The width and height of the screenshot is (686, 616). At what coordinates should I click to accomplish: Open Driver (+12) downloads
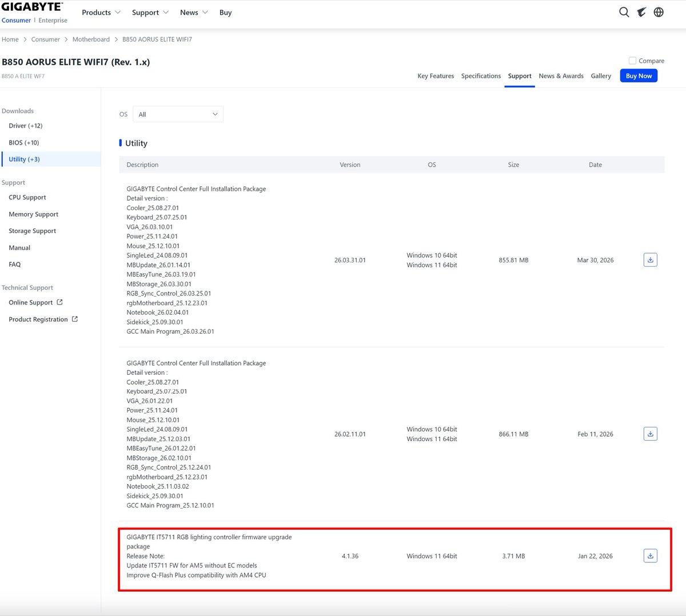point(26,126)
